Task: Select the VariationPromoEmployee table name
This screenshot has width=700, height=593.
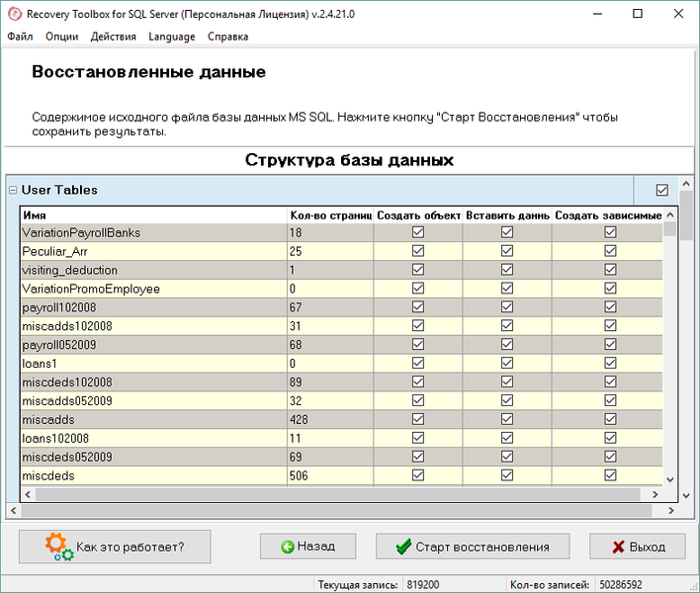Action: pyautogui.click(x=91, y=290)
